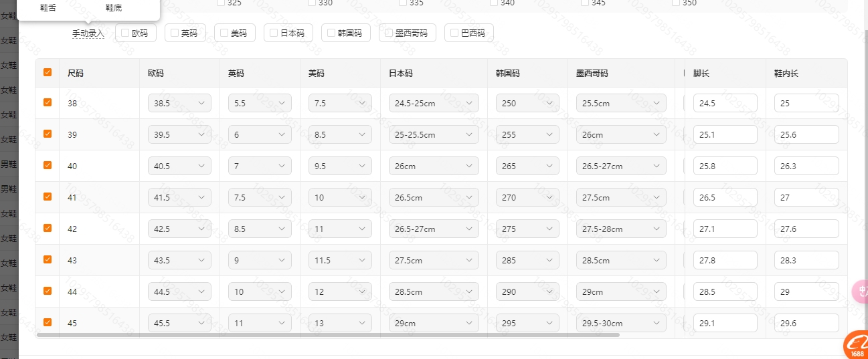Screen dimensions: 868x359
Task: Open the 日本码 dropdown showing 25-25.5cm
Action: [x=434, y=134]
